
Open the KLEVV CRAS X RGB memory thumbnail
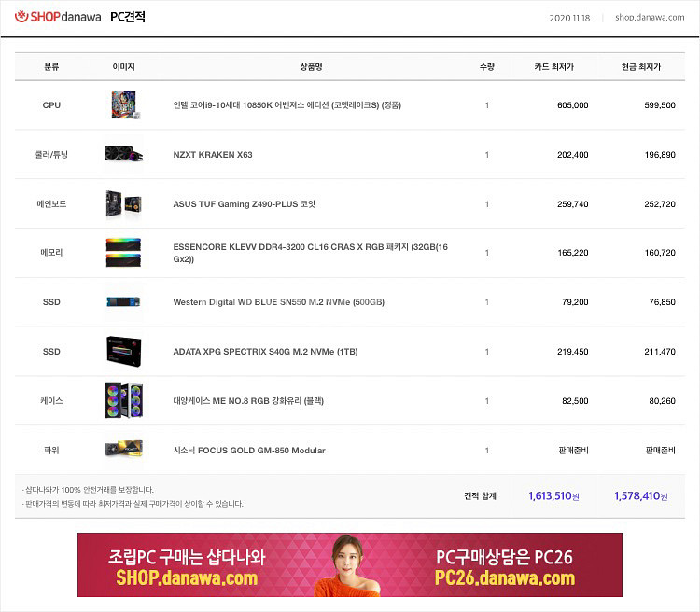click(x=123, y=253)
